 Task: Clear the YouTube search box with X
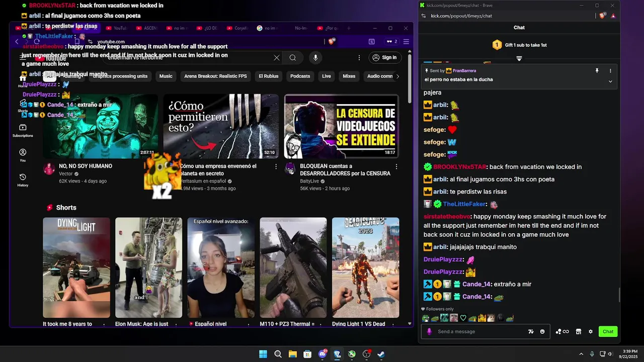click(x=276, y=58)
